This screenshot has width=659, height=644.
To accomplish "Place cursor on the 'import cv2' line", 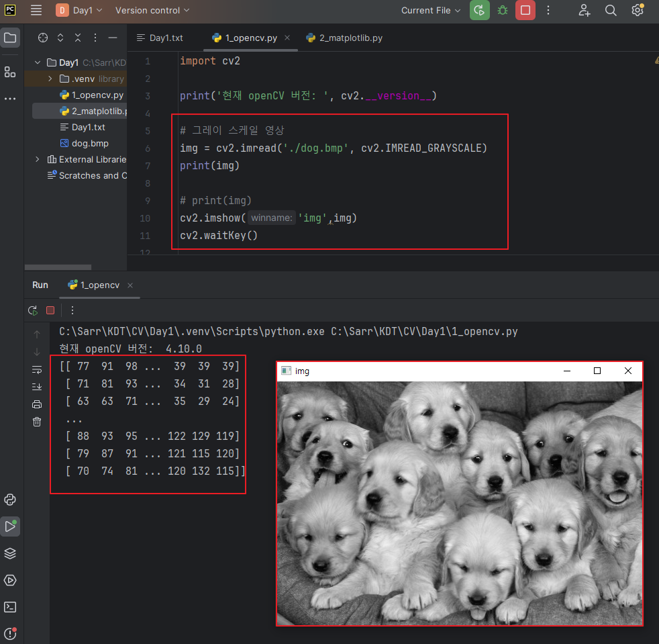I will point(210,61).
